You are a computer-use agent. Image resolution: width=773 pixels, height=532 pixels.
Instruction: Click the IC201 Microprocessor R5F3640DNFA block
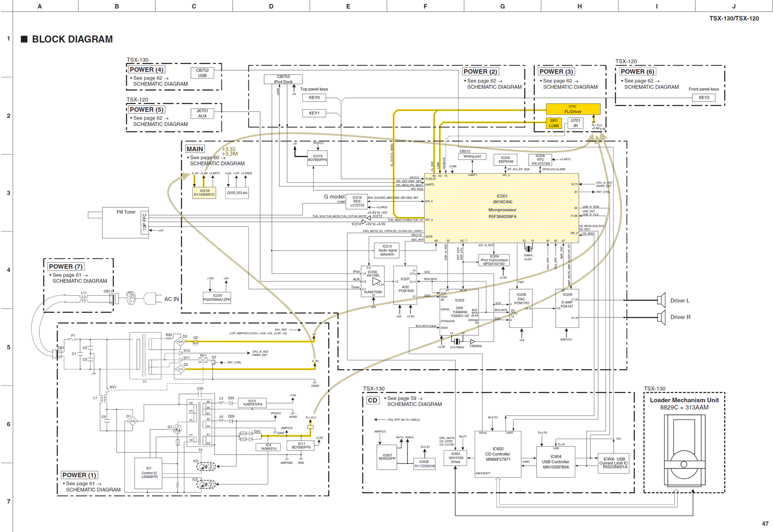[x=502, y=208]
